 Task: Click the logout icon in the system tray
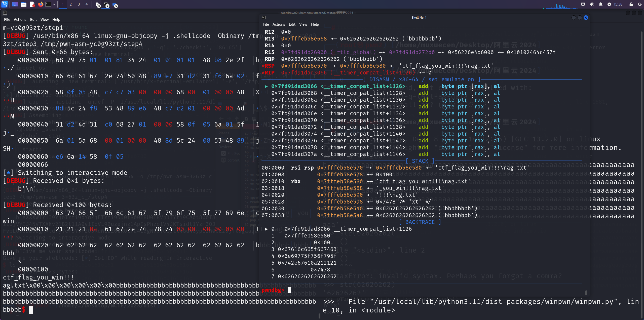click(x=640, y=4)
